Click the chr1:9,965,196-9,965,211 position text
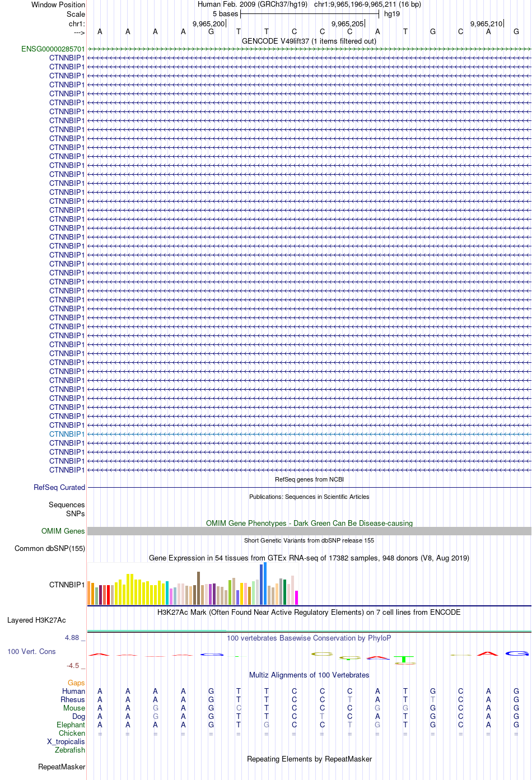 [367, 4]
